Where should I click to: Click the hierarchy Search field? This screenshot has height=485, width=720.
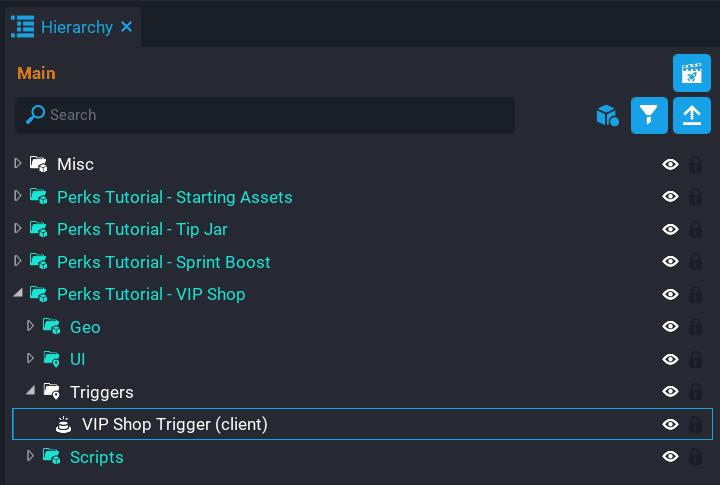click(270, 115)
